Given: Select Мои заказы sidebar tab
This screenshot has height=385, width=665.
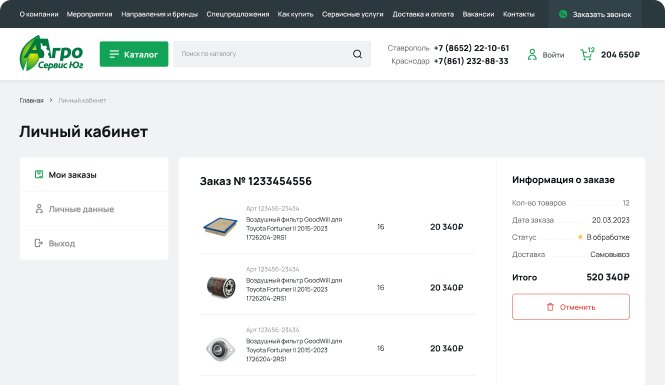Looking at the screenshot, I should tap(94, 175).
